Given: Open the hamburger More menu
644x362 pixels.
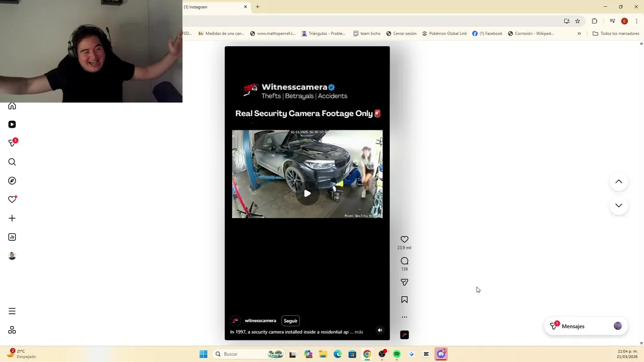Looking at the screenshot, I should coord(12,311).
